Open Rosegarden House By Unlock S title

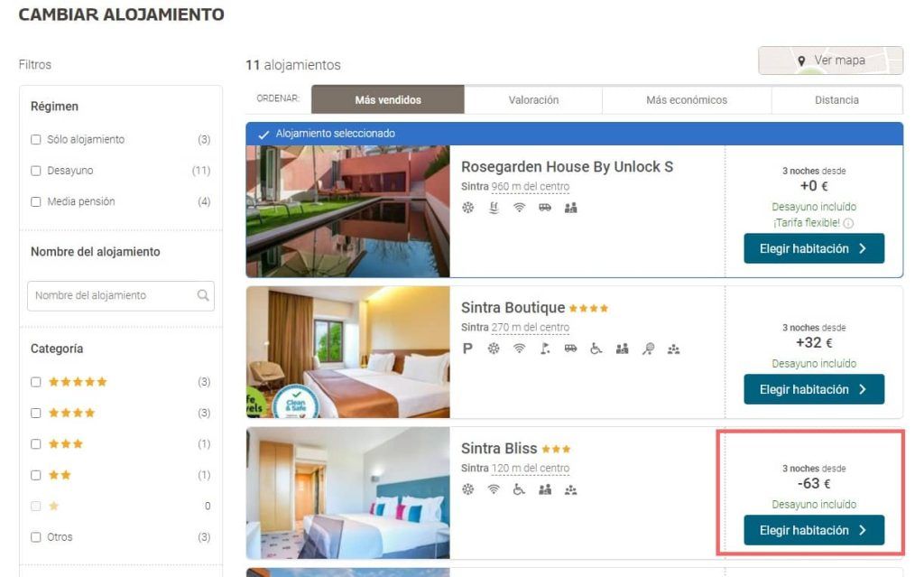coord(567,167)
